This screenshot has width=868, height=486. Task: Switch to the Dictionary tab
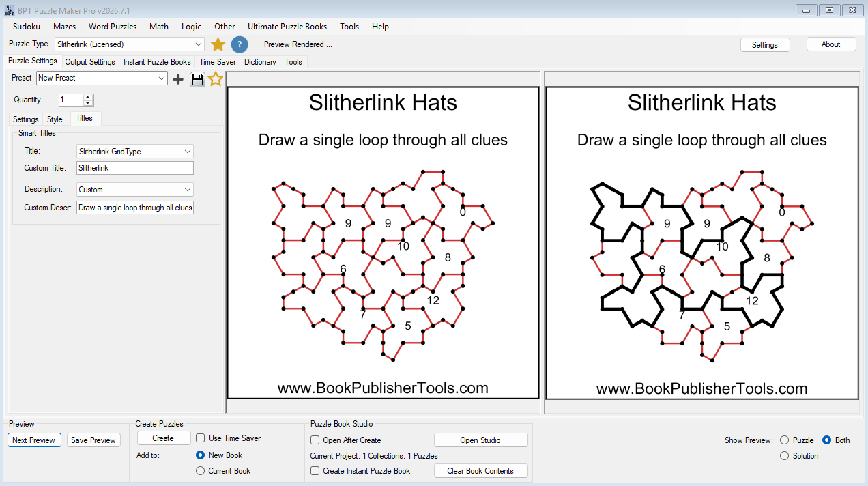point(260,62)
